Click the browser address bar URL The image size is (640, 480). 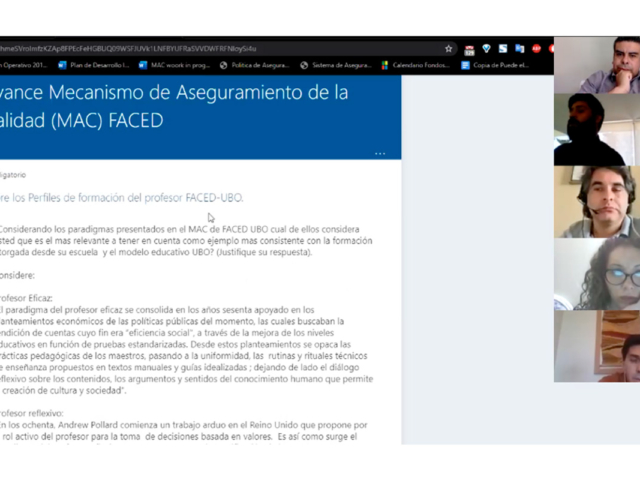128,49
